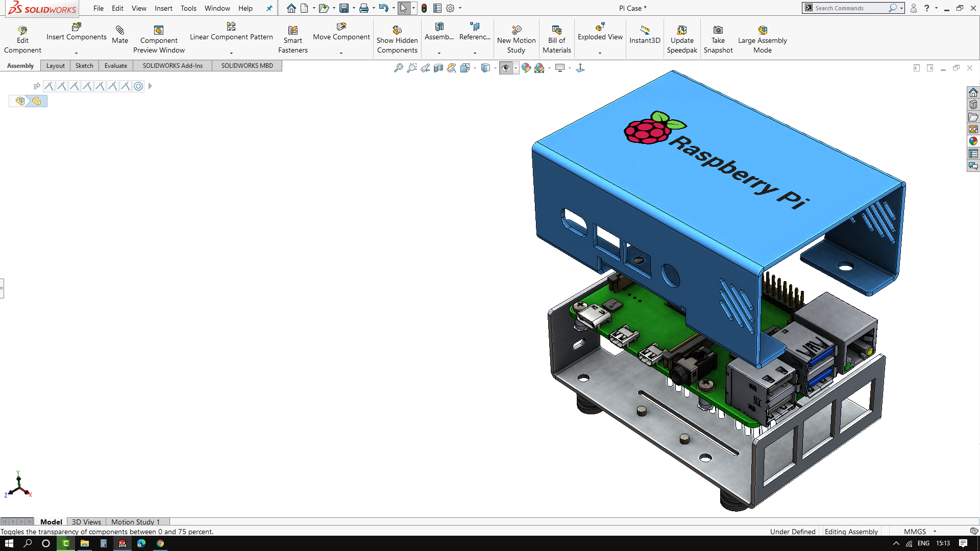Viewport: 980px width, 551px height.
Task: Click the Exploded View tool
Action: pyautogui.click(x=600, y=32)
